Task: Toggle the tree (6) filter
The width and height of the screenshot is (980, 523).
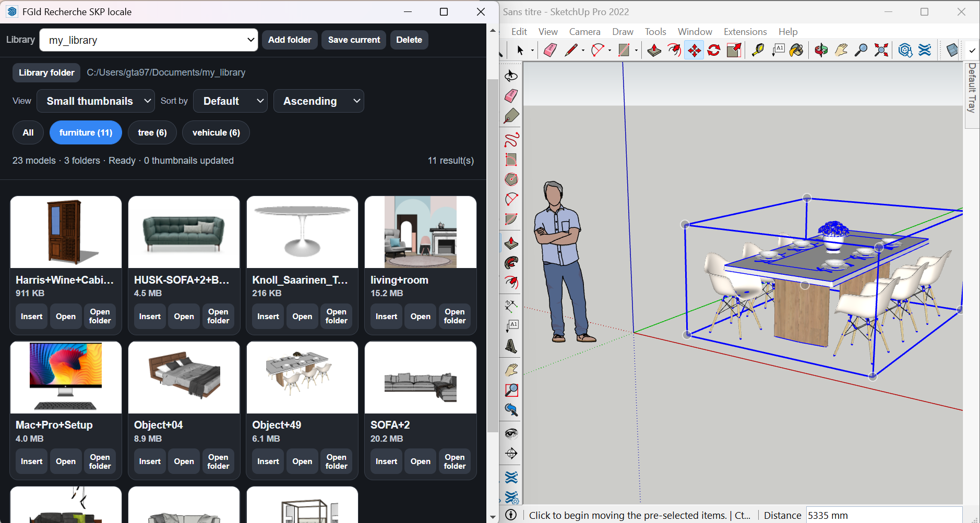Action: pyautogui.click(x=152, y=132)
